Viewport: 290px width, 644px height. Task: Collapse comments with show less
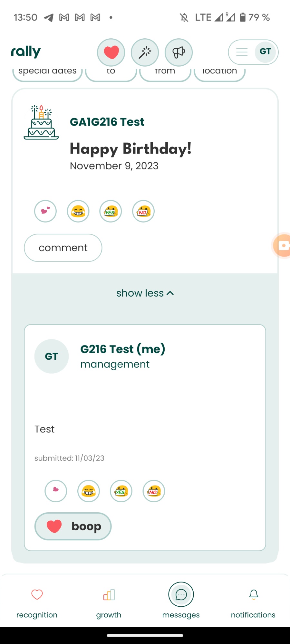tap(145, 293)
